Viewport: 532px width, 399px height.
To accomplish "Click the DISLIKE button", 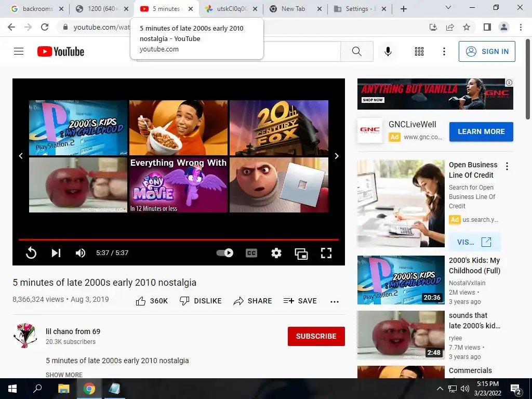I will [x=201, y=301].
